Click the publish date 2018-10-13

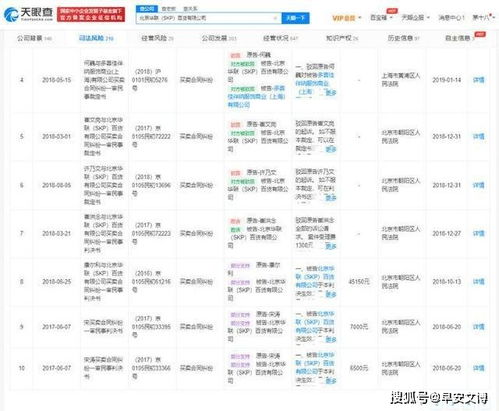coord(447,282)
